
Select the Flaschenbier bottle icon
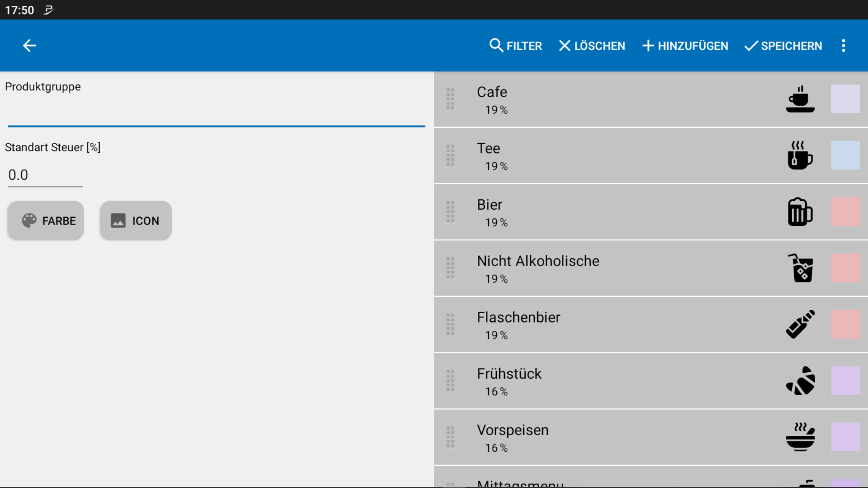[x=801, y=324]
